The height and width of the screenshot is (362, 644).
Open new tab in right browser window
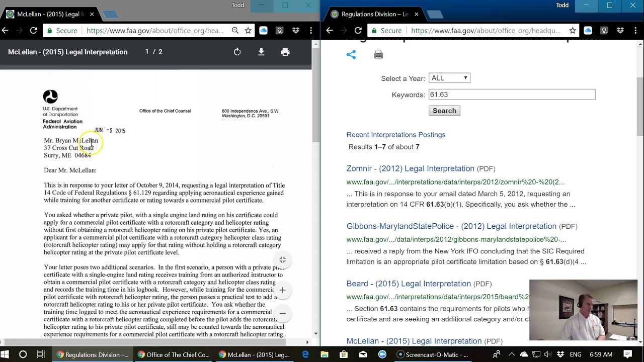coord(435,15)
